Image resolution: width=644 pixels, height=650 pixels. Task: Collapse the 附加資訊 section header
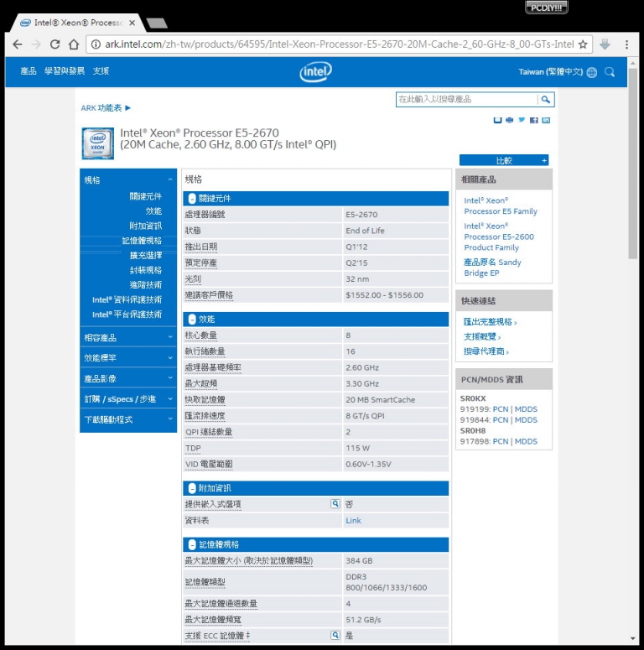pos(316,488)
